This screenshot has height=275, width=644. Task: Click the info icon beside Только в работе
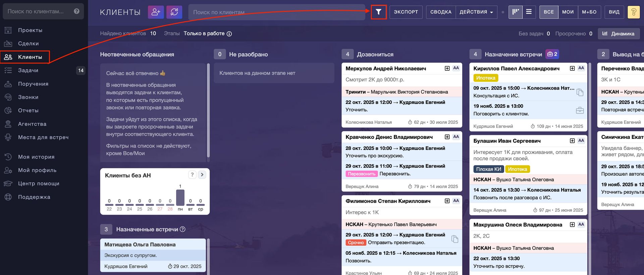[x=229, y=34]
